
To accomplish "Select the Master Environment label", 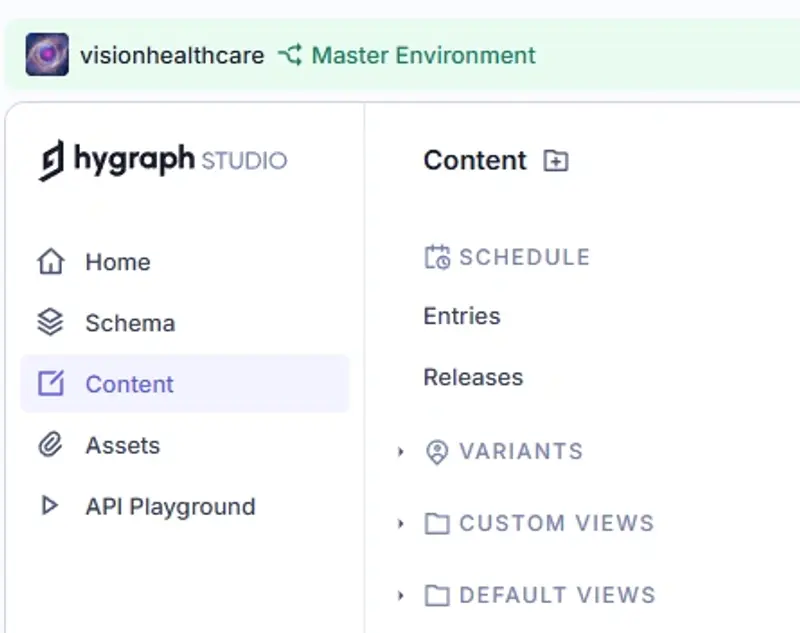I will point(423,55).
